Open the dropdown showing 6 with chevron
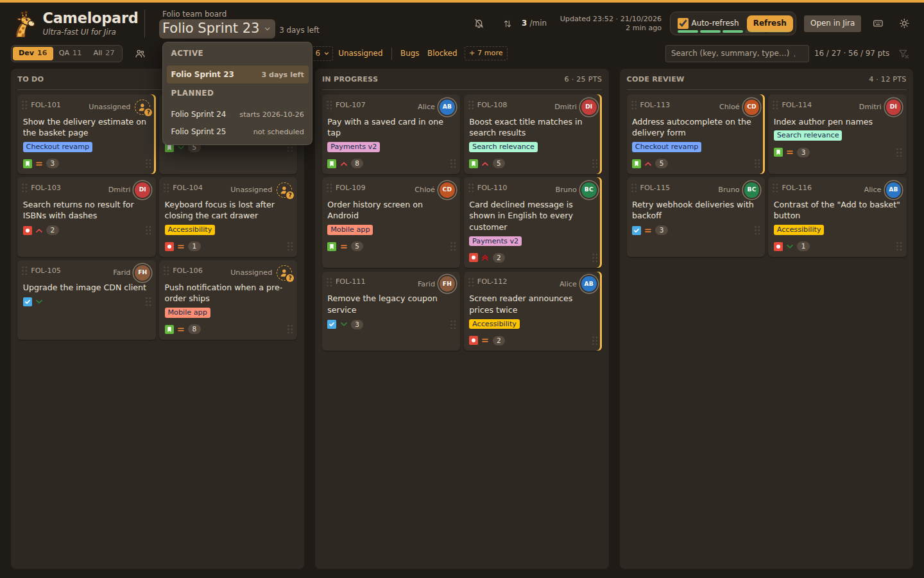 point(322,53)
